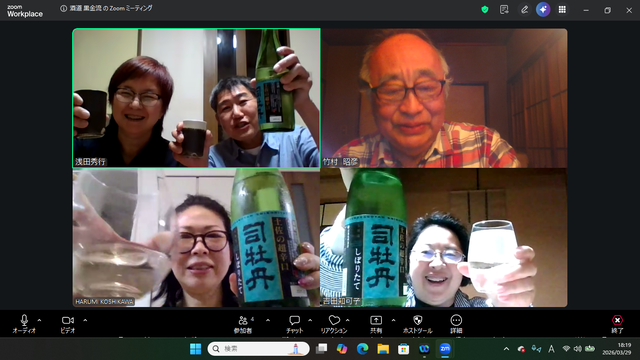The height and width of the screenshot is (360, 640).
Task: Click the Zoom Workplace logo
Action: pyautogui.click(x=24, y=11)
